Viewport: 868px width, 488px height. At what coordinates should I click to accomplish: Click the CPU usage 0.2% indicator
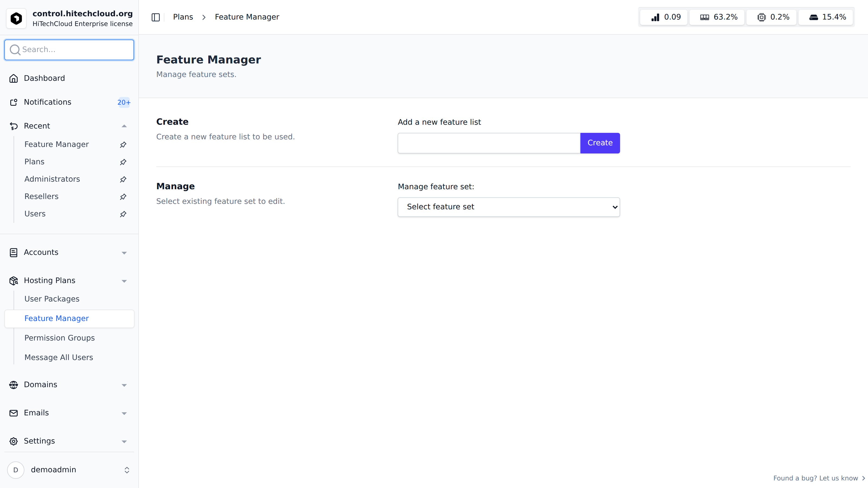click(x=772, y=17)
